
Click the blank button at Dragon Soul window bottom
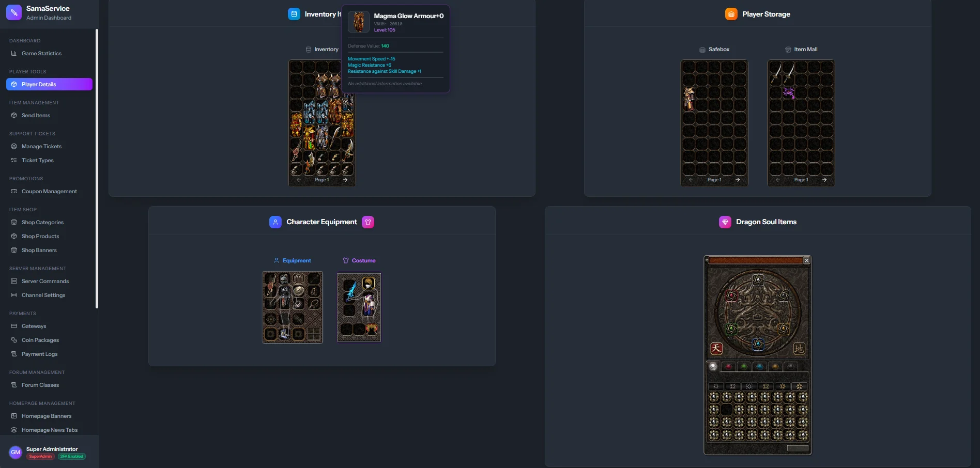pyautogui.click(x=798, y=448)
